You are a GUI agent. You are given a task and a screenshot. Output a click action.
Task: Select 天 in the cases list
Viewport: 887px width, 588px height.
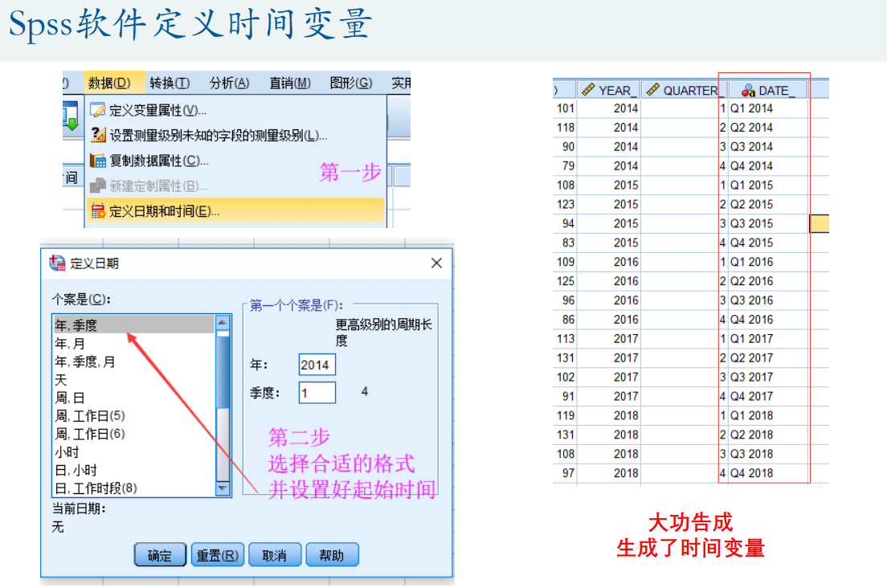coord(134,379)
